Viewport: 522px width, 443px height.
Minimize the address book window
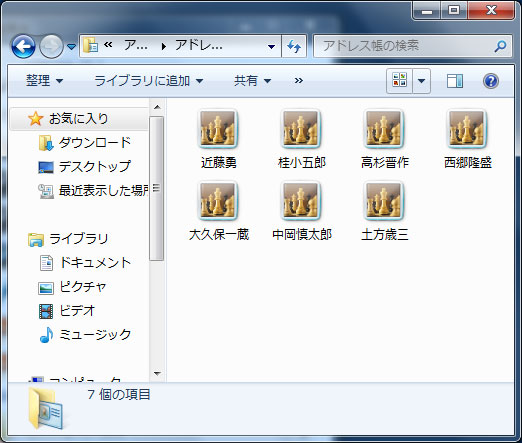(x=427, y=10)
